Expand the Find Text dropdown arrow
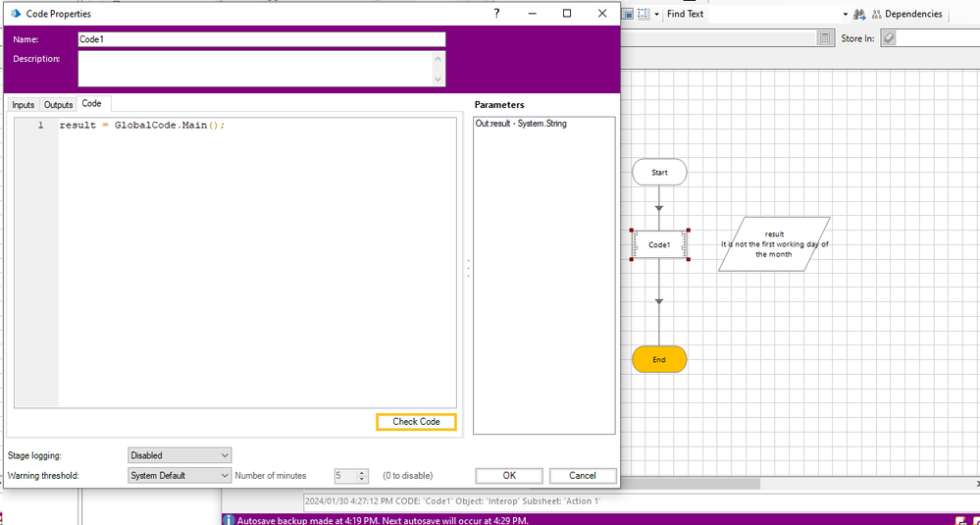 click(x=845, y=15)
